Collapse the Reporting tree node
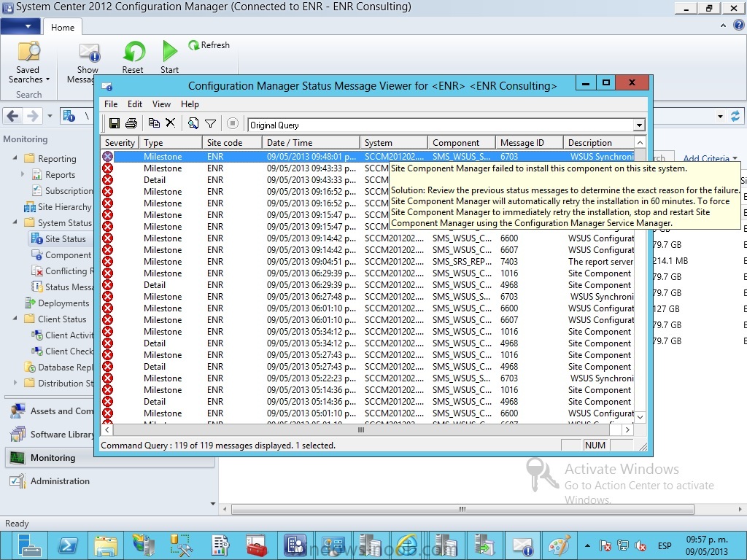 15,157
